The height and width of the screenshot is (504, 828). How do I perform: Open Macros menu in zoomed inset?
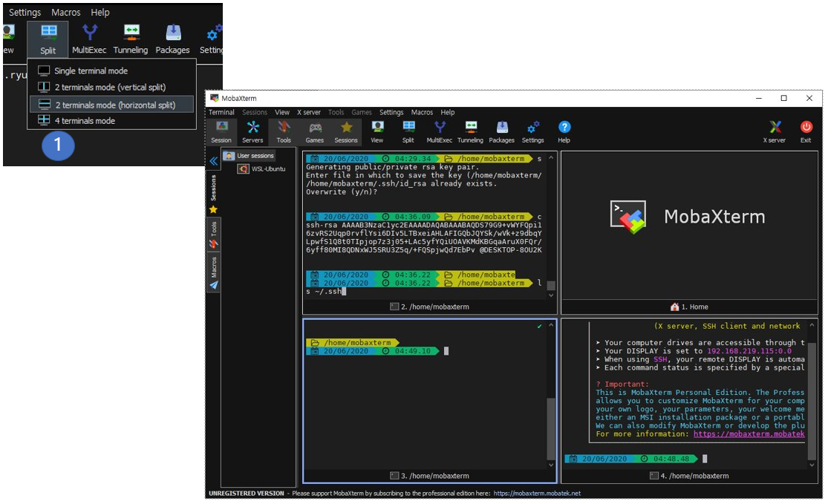[x=66, y=12]
